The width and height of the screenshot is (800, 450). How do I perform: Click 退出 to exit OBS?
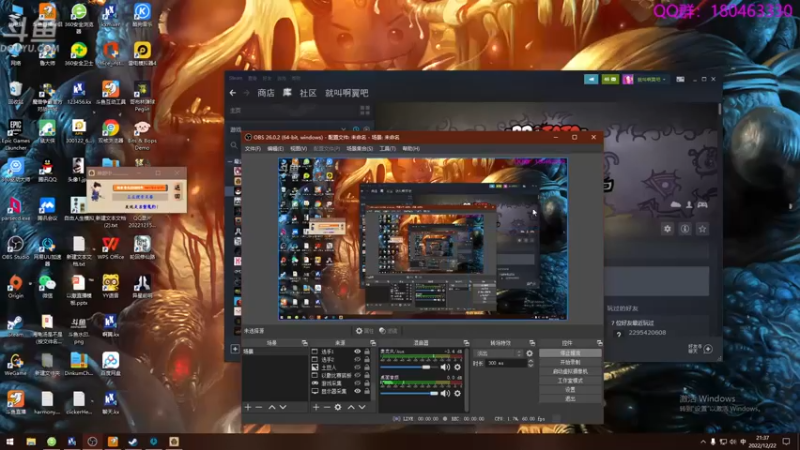pos(570,399)
